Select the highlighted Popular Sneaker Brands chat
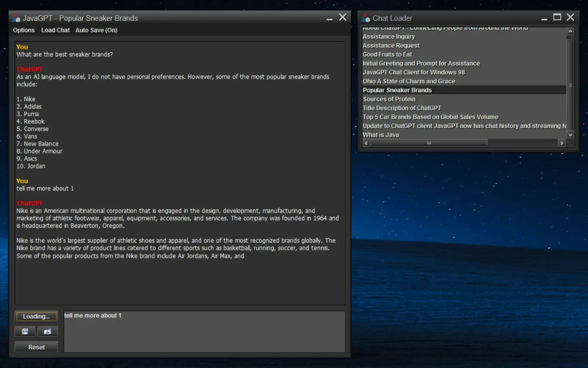 tap(464, 90)
